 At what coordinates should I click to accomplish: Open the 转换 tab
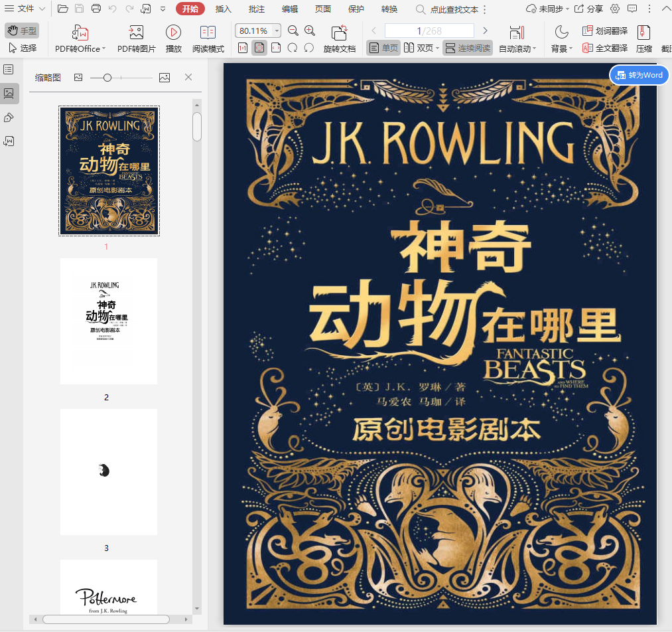pos(389,9)
